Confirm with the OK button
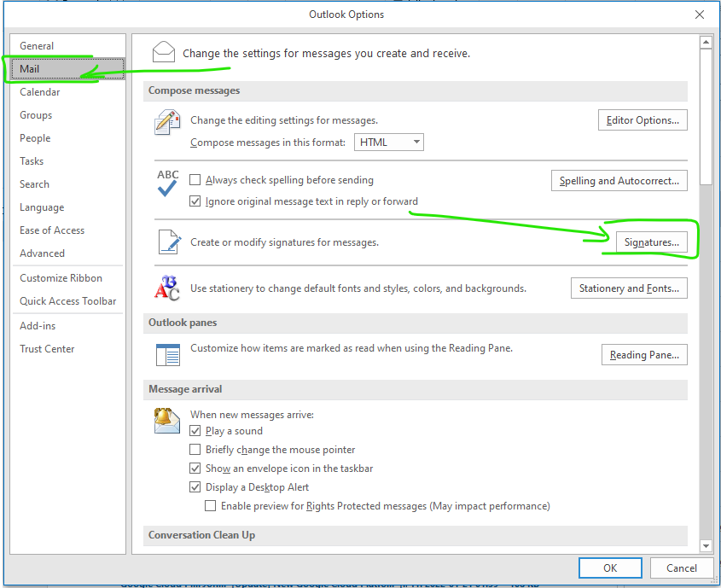 click(610, 568)
